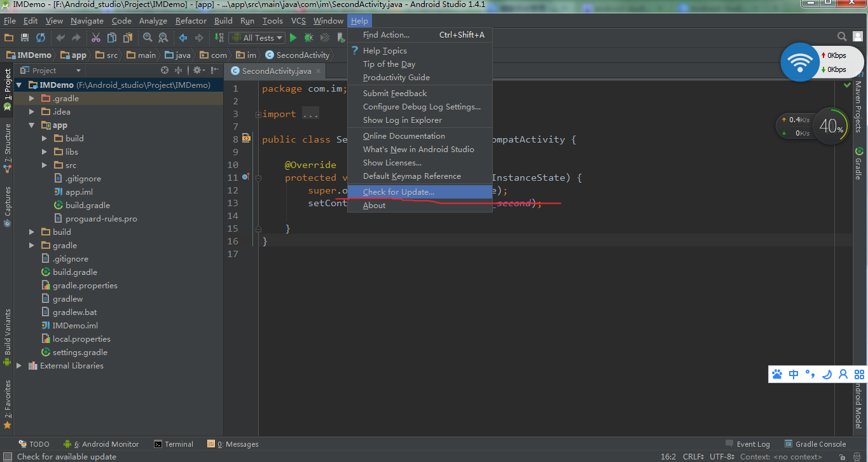868x462 pixels.
Task: Open Tip of the Day
Action: point(420,64)
